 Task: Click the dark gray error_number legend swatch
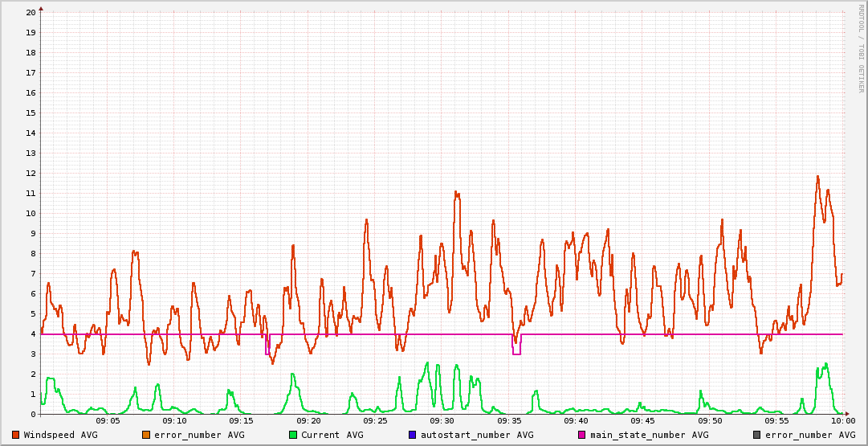[x=757, y=435]
